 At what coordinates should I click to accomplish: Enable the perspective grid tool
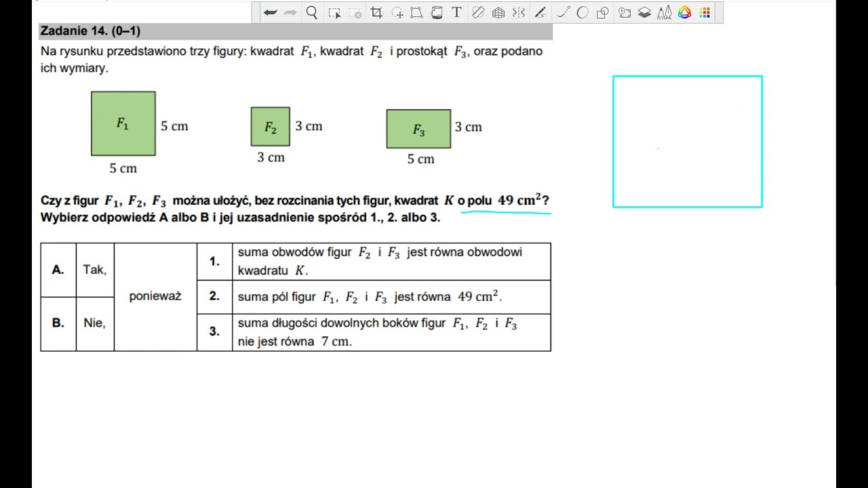[x=498, y=12]
